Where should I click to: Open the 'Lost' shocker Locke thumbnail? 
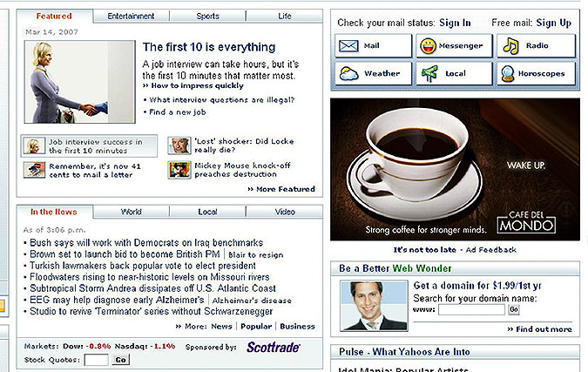click(x=179, y=145)
